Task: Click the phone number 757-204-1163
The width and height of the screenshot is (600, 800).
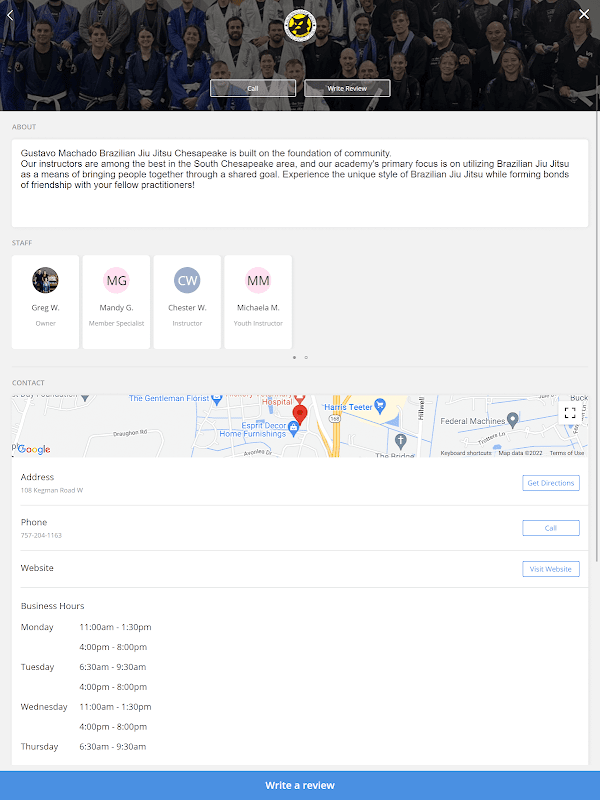Action: [x=41, y=535]
